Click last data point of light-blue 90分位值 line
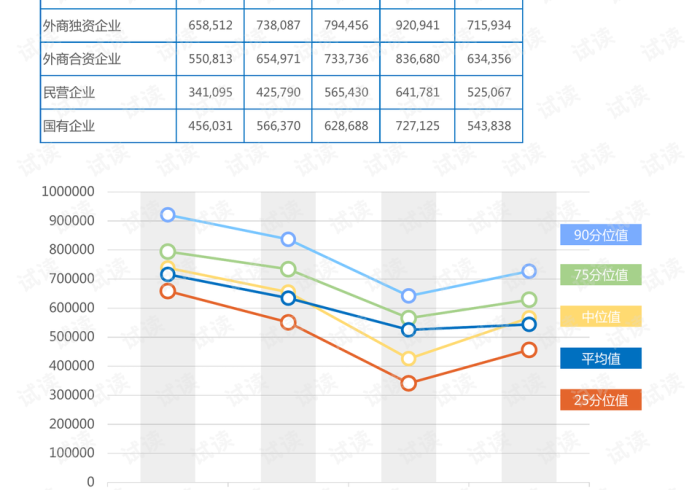Viewport: 700px width, 490px height. pyautogui.click(x=529, y=271)
